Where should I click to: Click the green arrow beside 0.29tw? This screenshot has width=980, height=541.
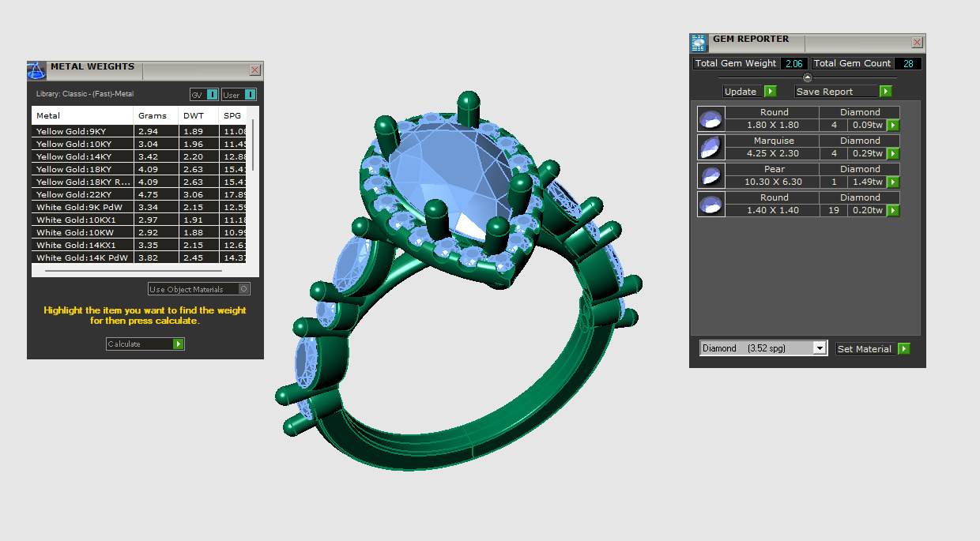coord(893,154)
